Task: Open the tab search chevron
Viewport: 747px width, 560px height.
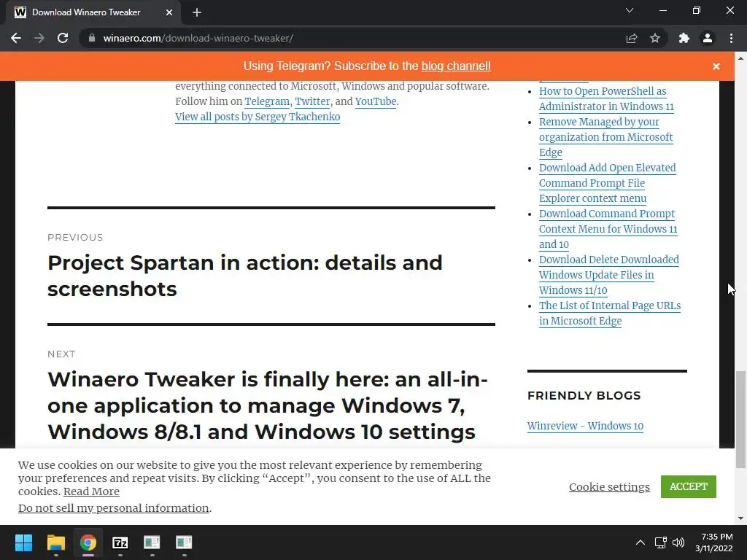Action: coord(630,10)
